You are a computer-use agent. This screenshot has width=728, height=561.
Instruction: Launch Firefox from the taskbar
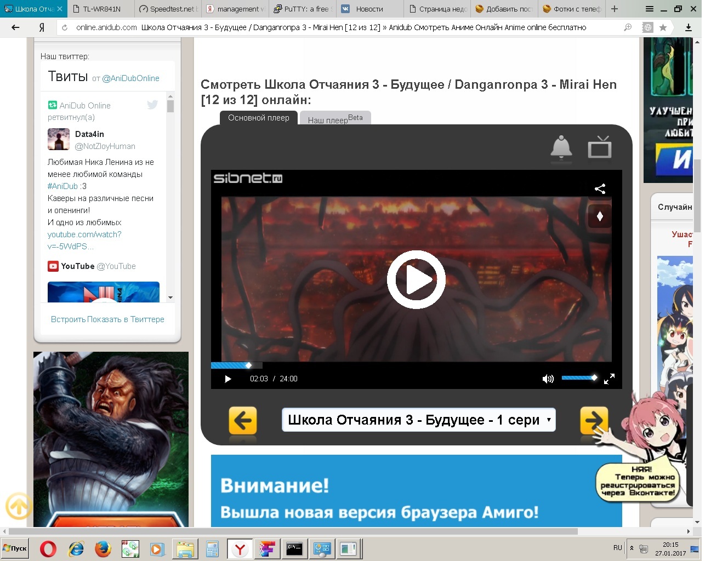coord(103,548)
